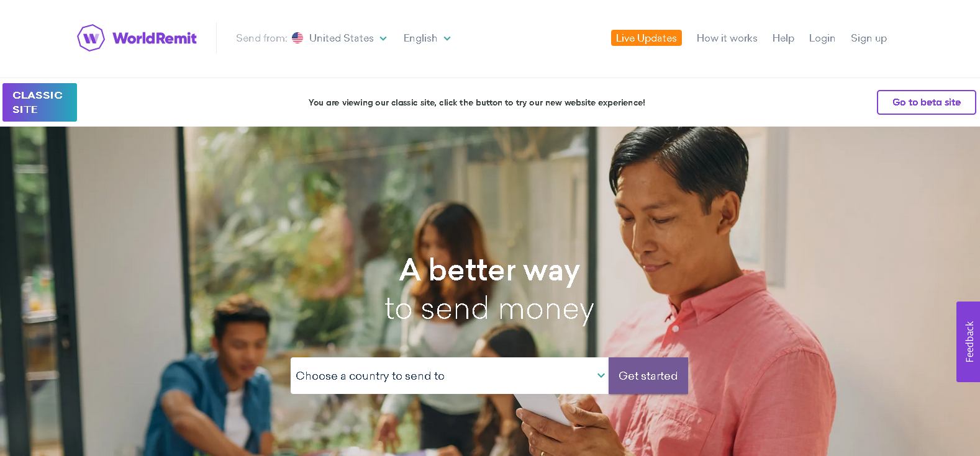The width and height of the screenshot is (980, 456).
Task: Go to Login page
Action: coord(822,38)
